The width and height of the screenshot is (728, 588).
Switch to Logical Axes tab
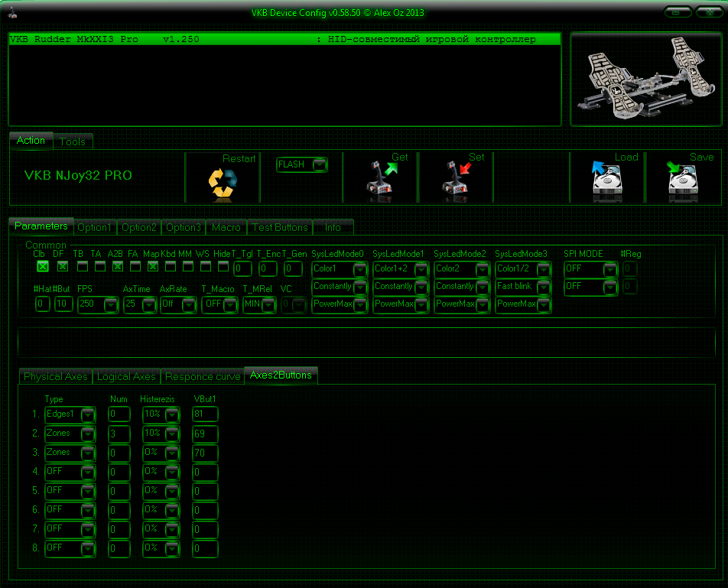point(126,376)
